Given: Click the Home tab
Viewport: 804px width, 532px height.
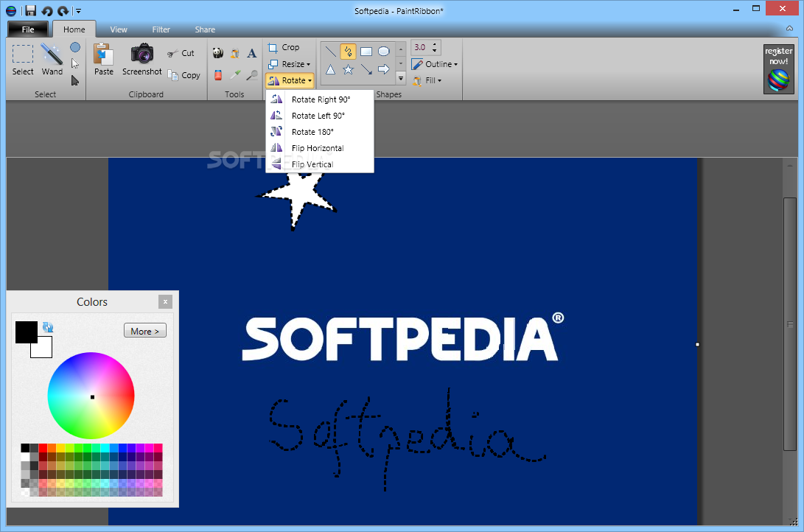Looking at the screenshot, I should click(x=74, y=29).
